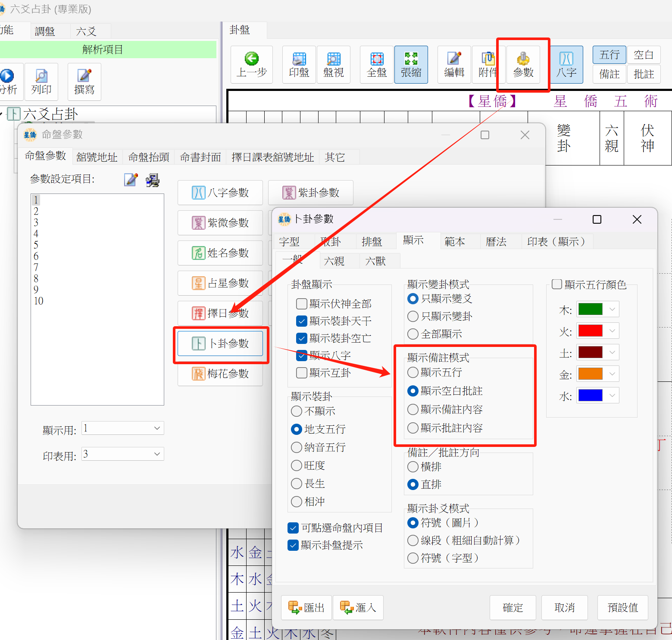The width and height of the screenshot is (672, 640).
Task: Click the 盤視 preview icon
Action: tap(334, 64)
